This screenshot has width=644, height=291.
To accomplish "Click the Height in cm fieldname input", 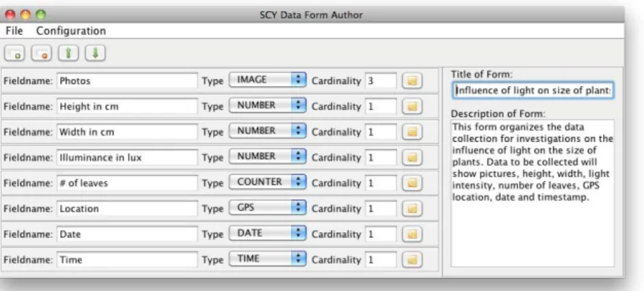I will (x=127, y=106).
